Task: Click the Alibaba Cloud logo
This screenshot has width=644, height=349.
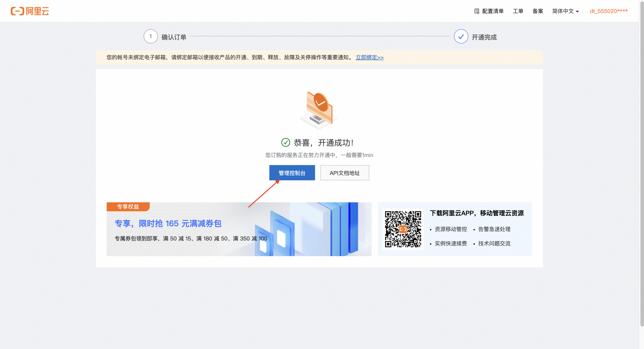Action: pos(30,11)
